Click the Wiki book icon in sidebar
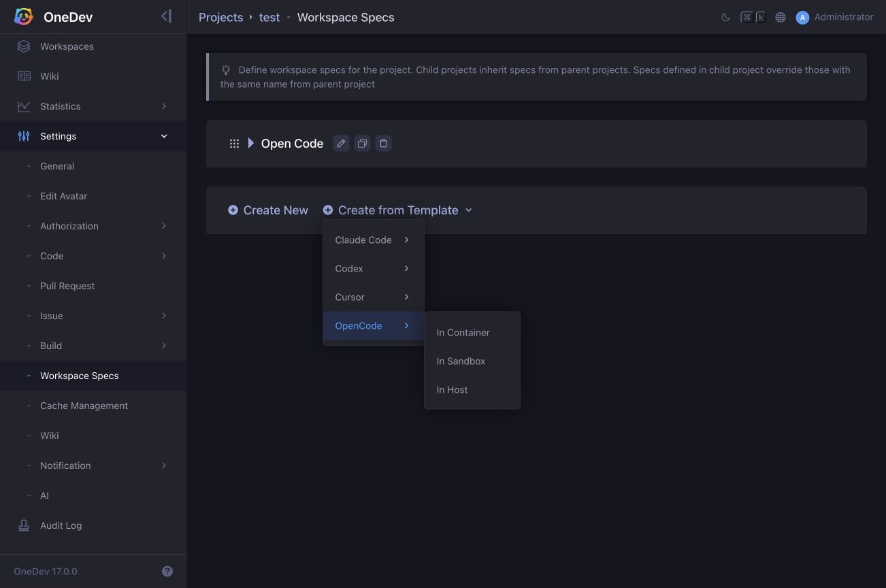Image resolution: width=886 pixels, height=588 pixels. [24, 76]
